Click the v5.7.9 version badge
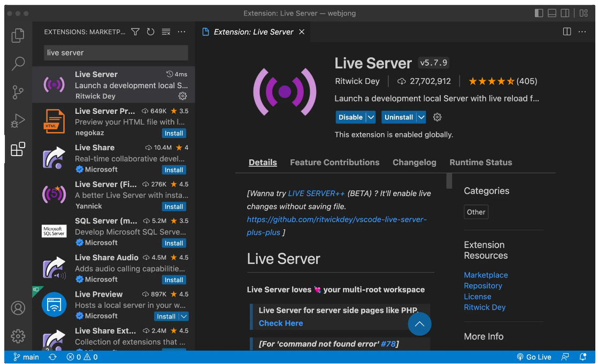The height and width of the screenshot is (364, 598). pyautogui.click(x=434, y=63)
